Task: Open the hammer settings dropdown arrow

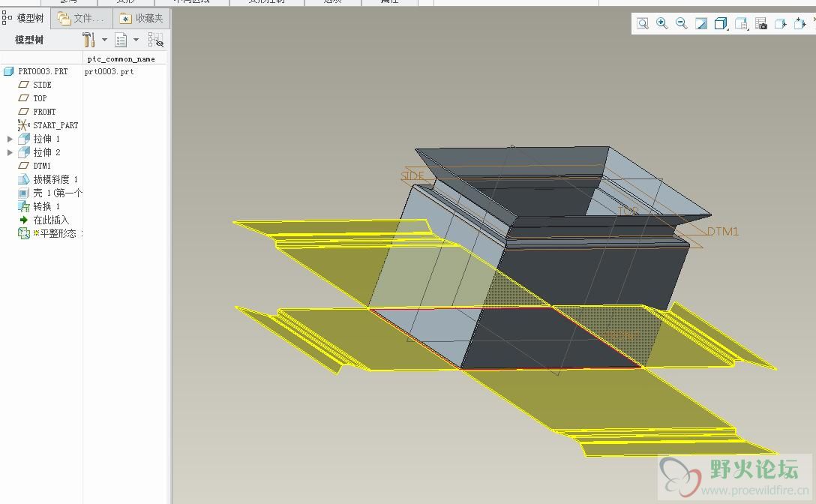Action: click(x=104, y=40)
